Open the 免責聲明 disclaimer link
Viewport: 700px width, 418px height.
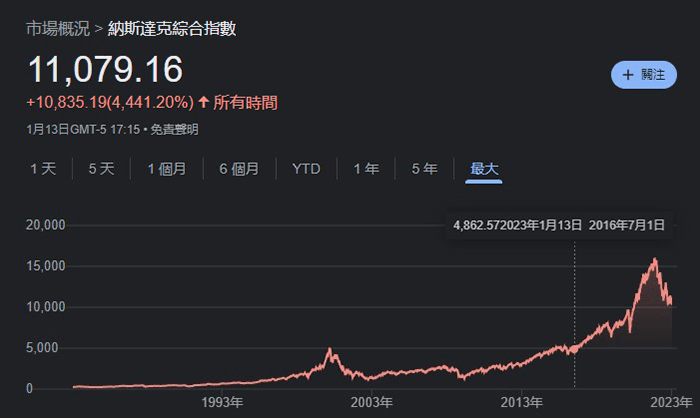[174, 130]
